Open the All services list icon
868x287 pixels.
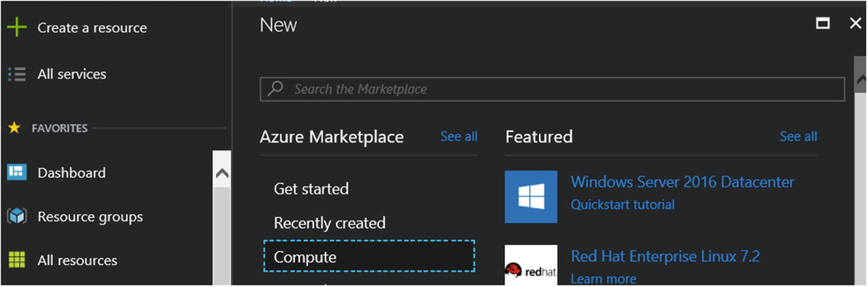point(17,74)
